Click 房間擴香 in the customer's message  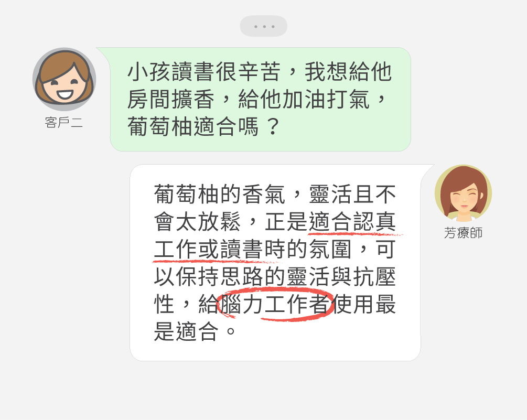171,100
